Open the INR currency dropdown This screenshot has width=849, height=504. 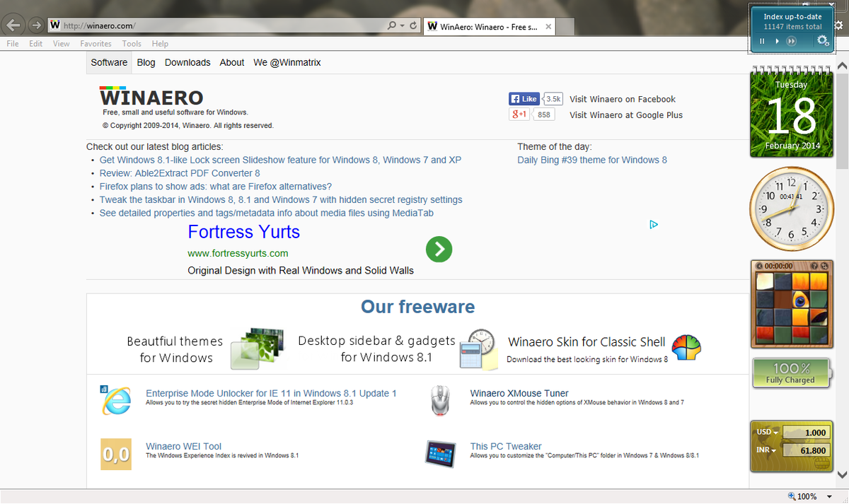click(x=766, y=450)
